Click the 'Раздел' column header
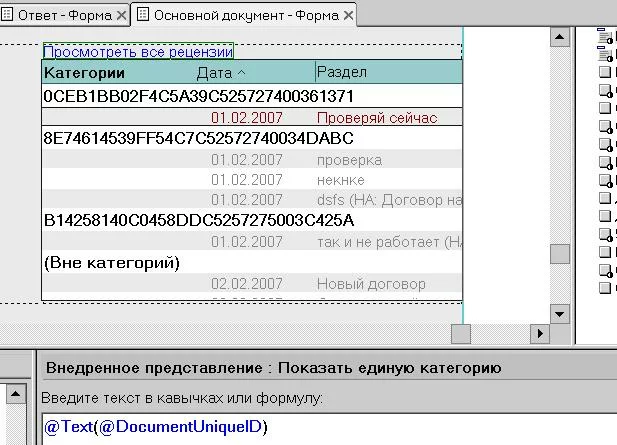The height and width of the screenshot is (445, 617). coord(342,73)
